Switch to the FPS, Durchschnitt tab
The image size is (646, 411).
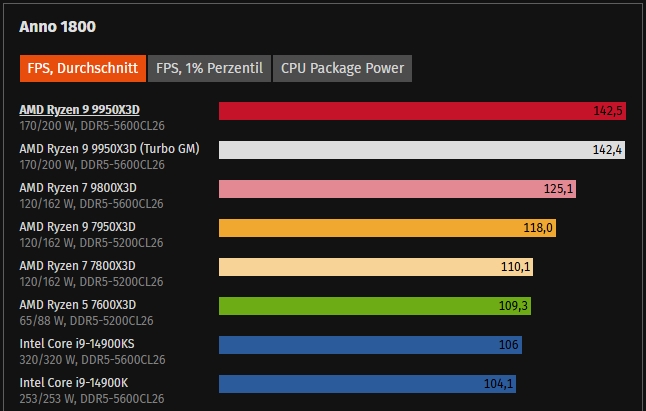tap(83, 68)
